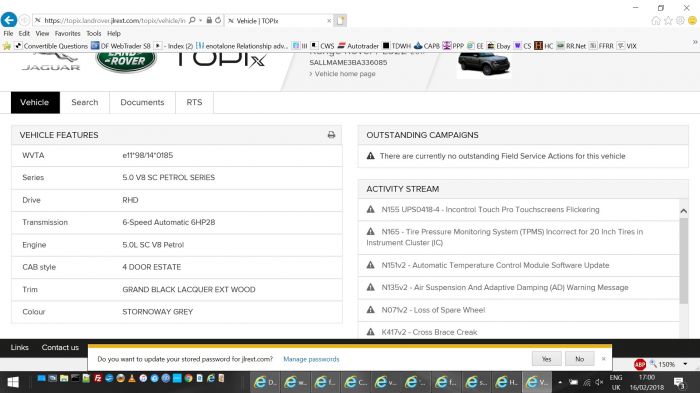Open the Manage passwords link
The width and height of the screenshot is (700, 393).
click(311, 359)
